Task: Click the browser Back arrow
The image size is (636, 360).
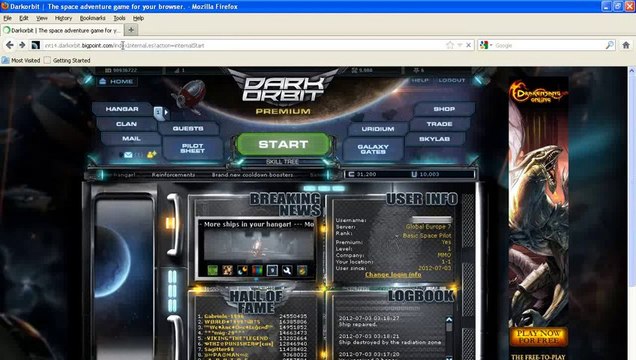Action: point(10,45)
